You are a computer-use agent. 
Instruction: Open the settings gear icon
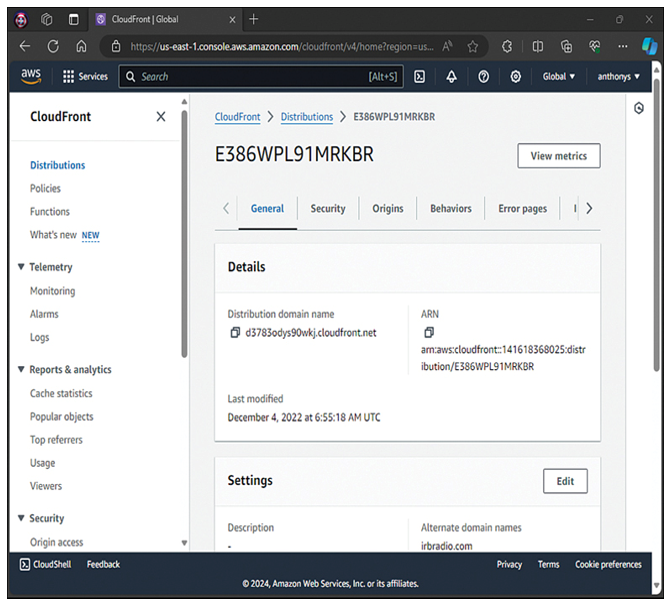coord(516,77)
